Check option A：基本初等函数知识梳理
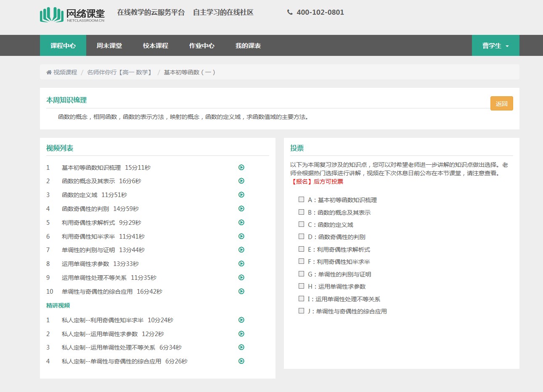 pos(301,200)
